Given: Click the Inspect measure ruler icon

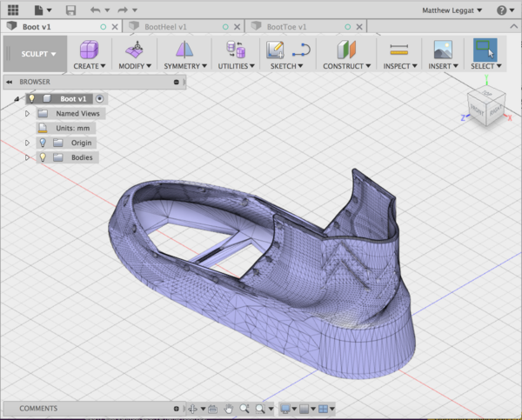Looking at the screenshot, I should point(399,50).
